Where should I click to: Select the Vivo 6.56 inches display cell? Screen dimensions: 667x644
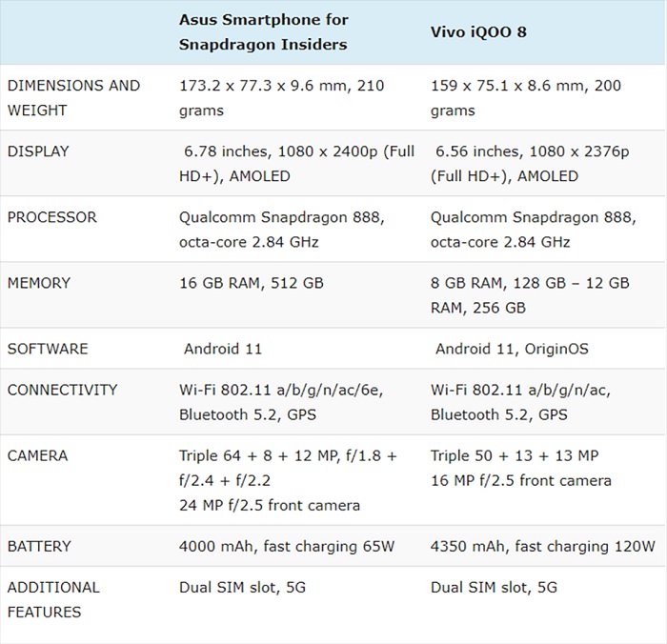tap(530, 164)
